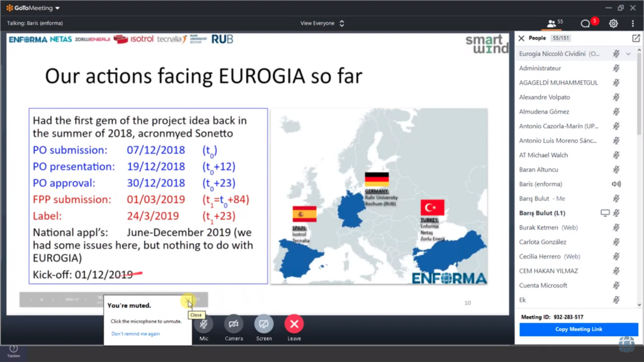Expand Eurogia Niccolò Cividini's chevron
This screenshot has height=362, width=644.
click(628, 54)
